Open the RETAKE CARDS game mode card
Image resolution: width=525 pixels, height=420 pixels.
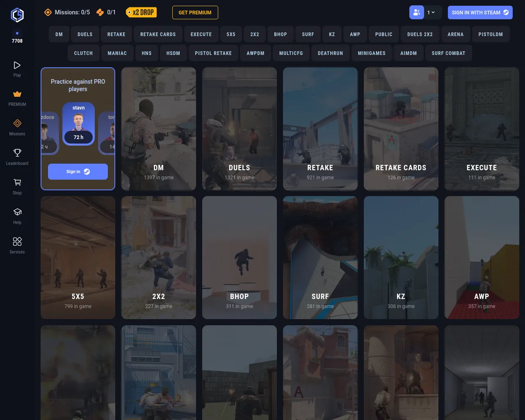pyautogui.click(x=401, y=129)
